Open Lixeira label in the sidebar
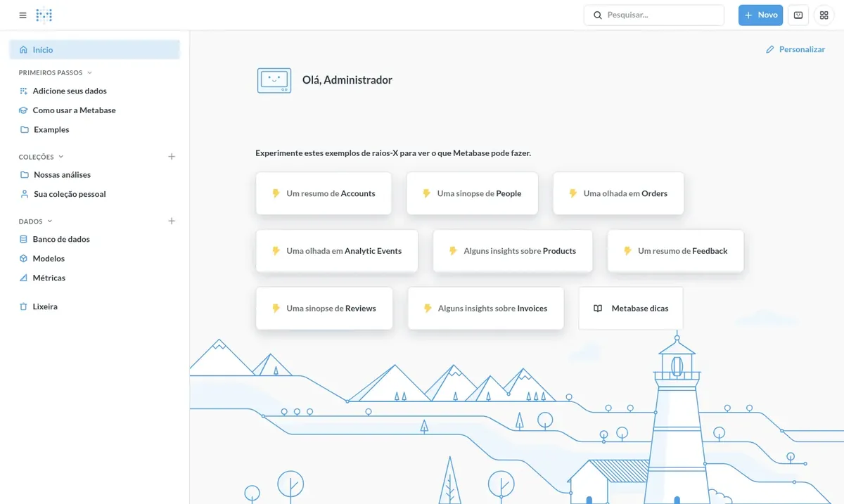 tap(45, 306)
